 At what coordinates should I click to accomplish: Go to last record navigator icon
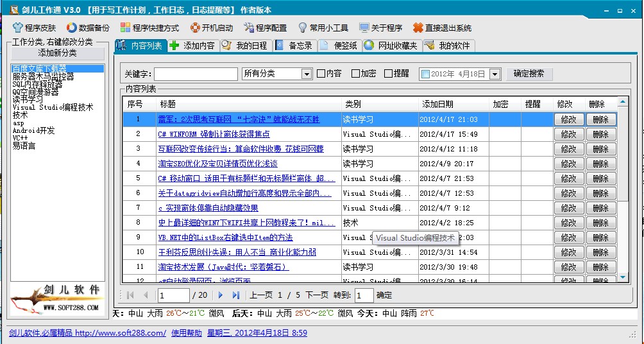pos(236,295)
